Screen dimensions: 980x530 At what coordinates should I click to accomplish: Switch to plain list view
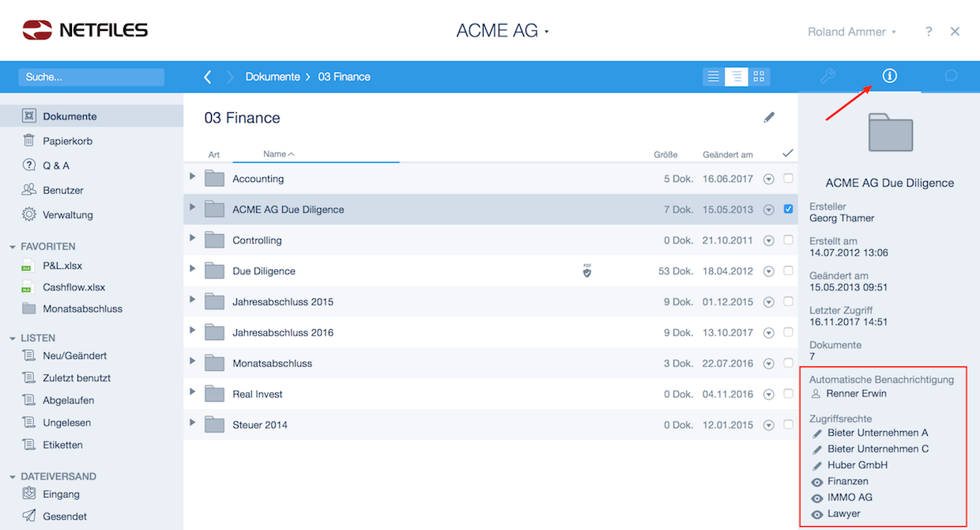pos(714,77)
